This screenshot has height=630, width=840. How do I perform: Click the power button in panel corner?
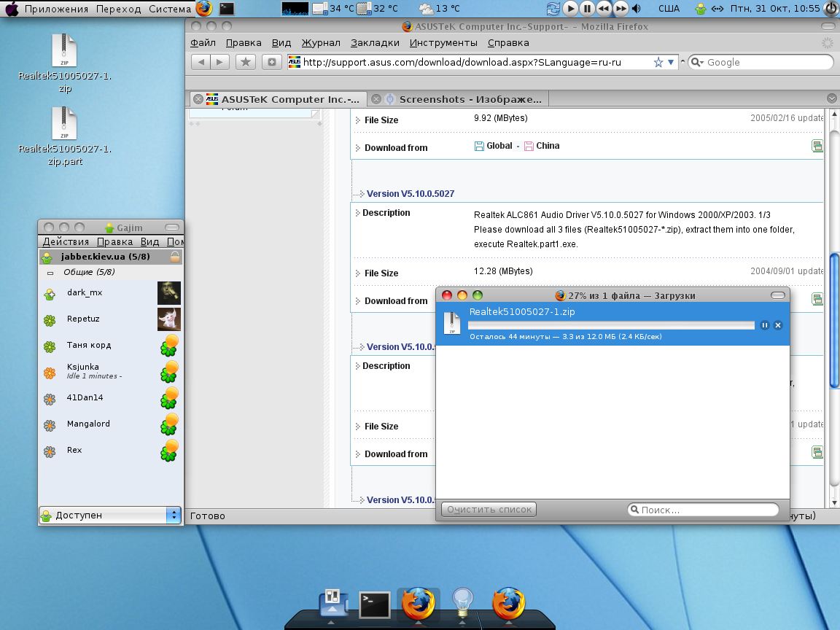pos(832,9)
